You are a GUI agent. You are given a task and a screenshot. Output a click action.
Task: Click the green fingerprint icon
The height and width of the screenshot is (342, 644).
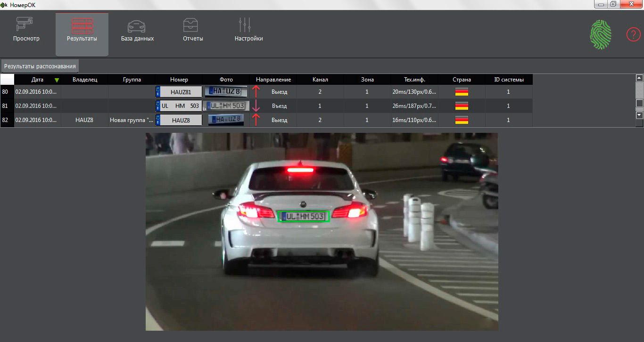click(601, 34)
